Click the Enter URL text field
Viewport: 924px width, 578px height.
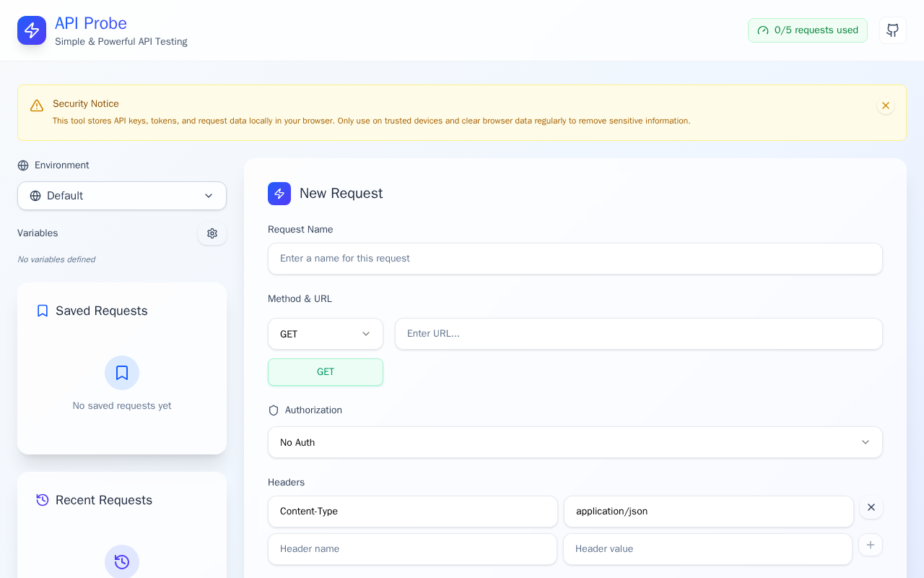(639, 334)
